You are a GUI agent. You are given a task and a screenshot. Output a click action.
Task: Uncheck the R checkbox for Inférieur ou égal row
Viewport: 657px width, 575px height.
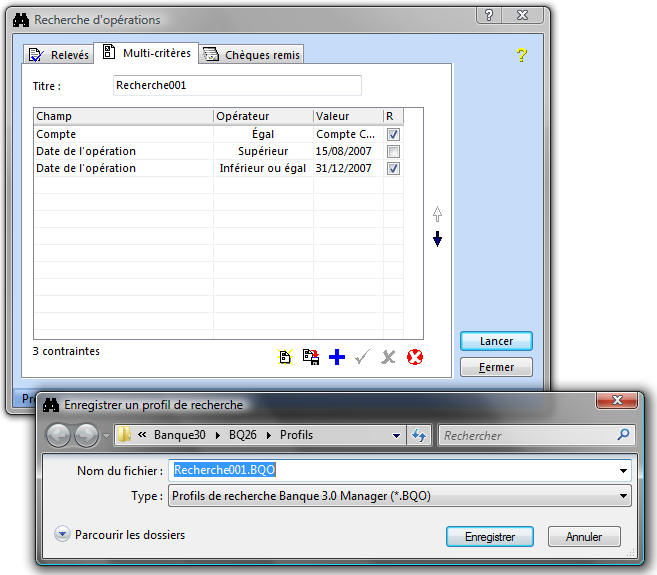click(x=394, y=168)
